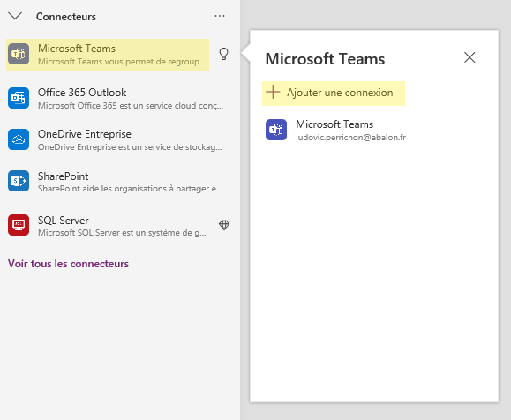511x420 pixels.
Task: Select the SQL Server list item title
Action: tap(64, 221)
